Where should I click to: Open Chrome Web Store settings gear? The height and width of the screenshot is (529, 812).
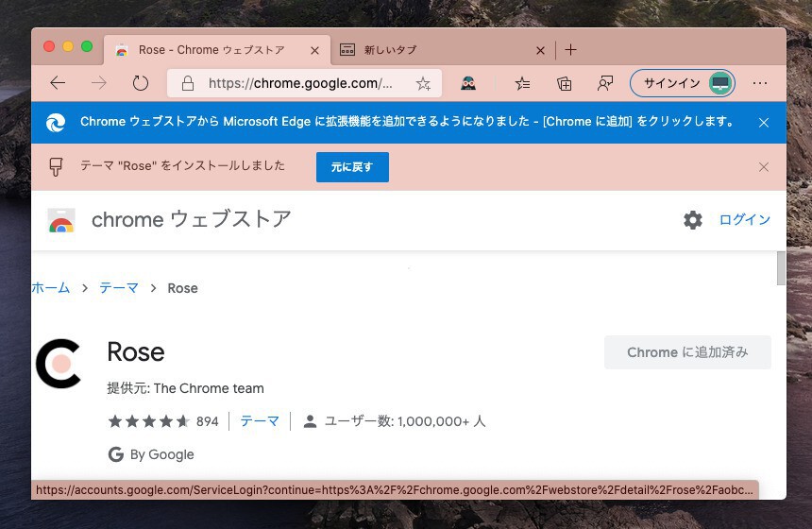coord(693,220)
